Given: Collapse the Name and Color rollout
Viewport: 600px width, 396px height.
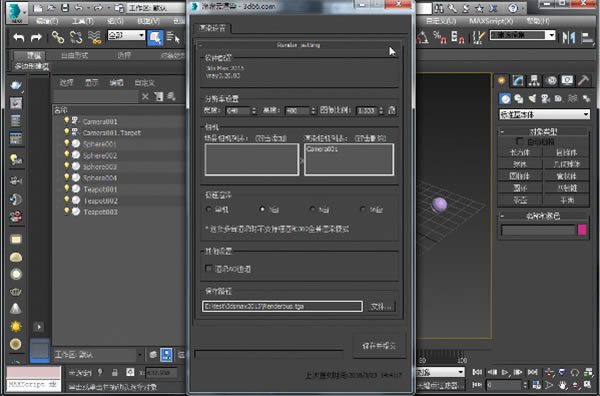Looking at the screenshot, I should (543, 216).
